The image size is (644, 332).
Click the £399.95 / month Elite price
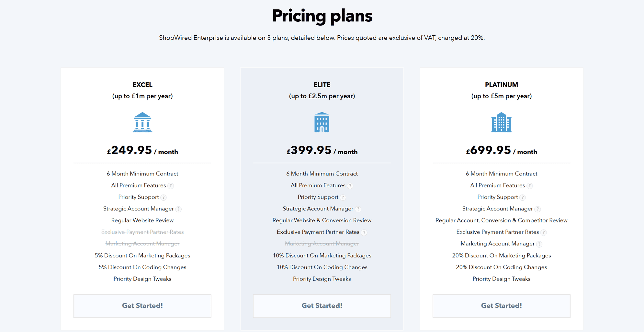(x=322, y=150)
